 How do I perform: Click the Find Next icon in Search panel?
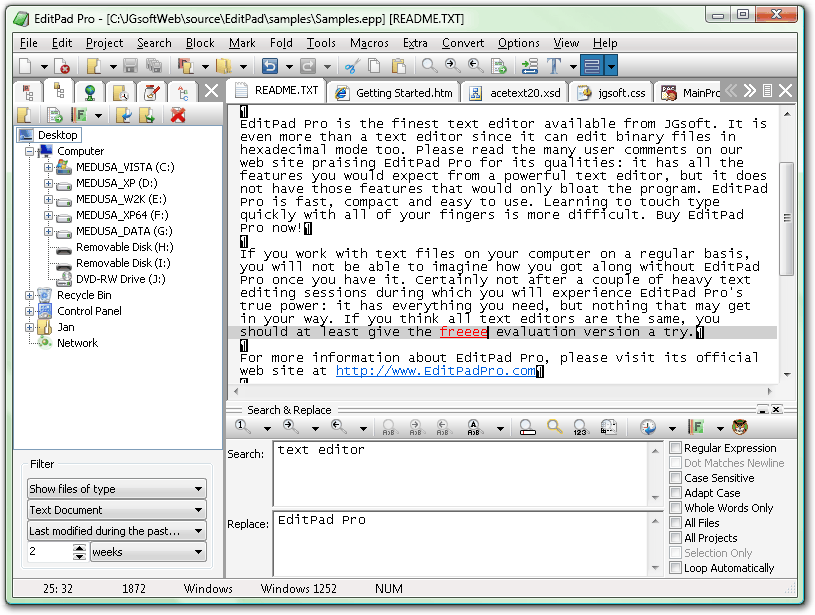[x=291, y=427]
